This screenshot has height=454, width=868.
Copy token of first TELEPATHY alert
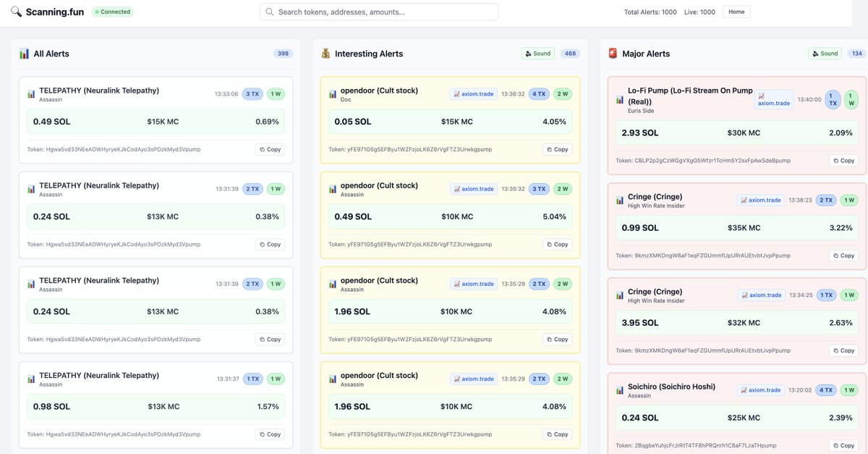(x=270, y=149)
